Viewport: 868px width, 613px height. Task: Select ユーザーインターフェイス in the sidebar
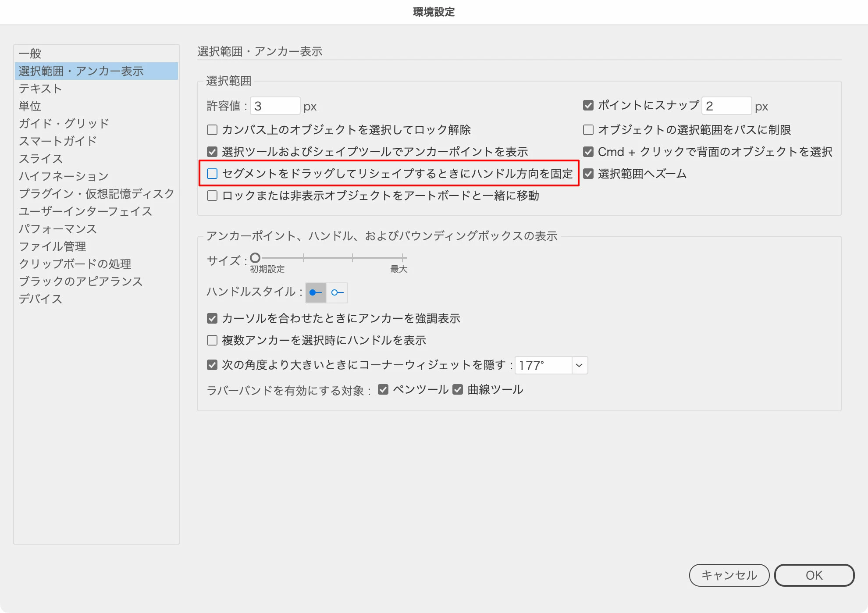pos(85,211)
